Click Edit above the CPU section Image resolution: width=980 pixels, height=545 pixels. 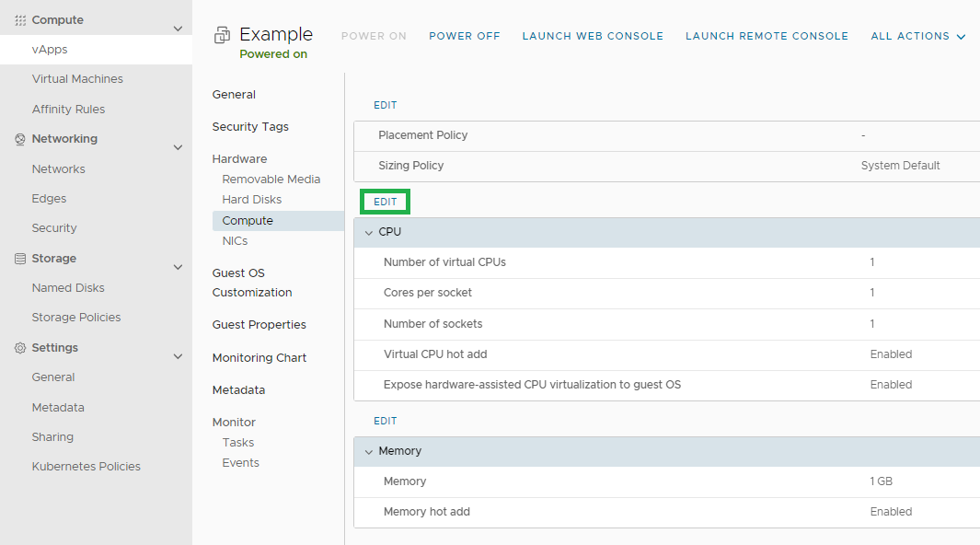point(385,202)
